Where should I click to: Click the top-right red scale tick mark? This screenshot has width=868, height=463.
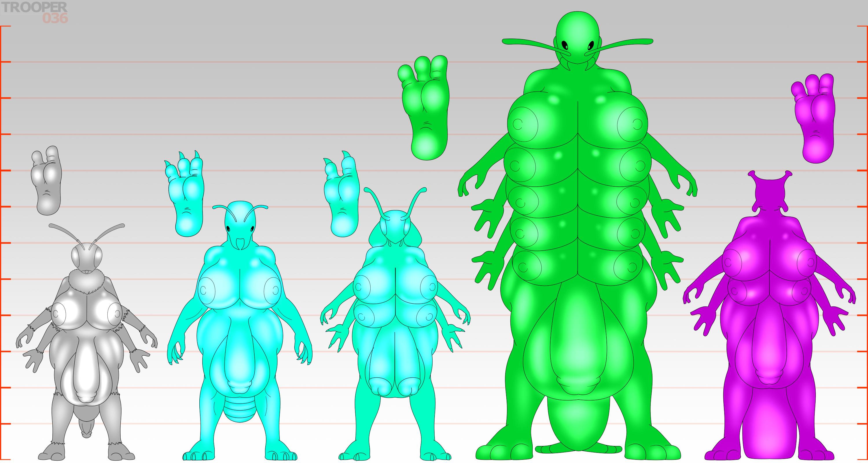(863, 26)
